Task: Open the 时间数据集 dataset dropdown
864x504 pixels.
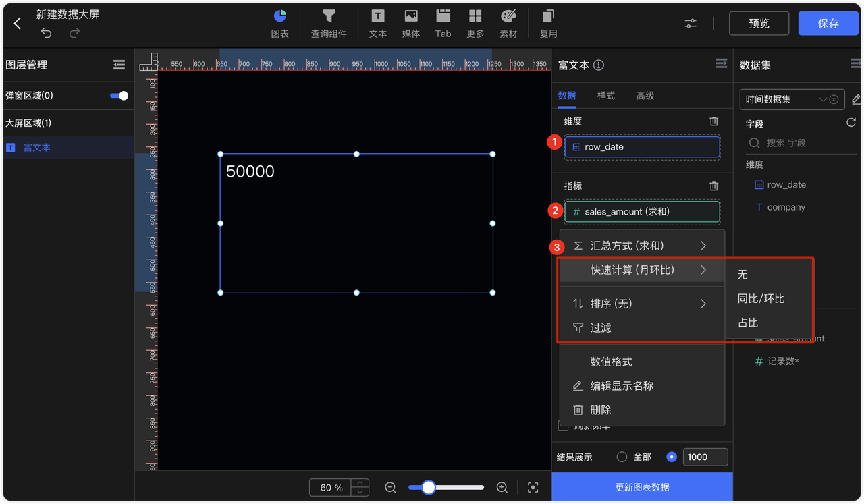Action: 792,99
